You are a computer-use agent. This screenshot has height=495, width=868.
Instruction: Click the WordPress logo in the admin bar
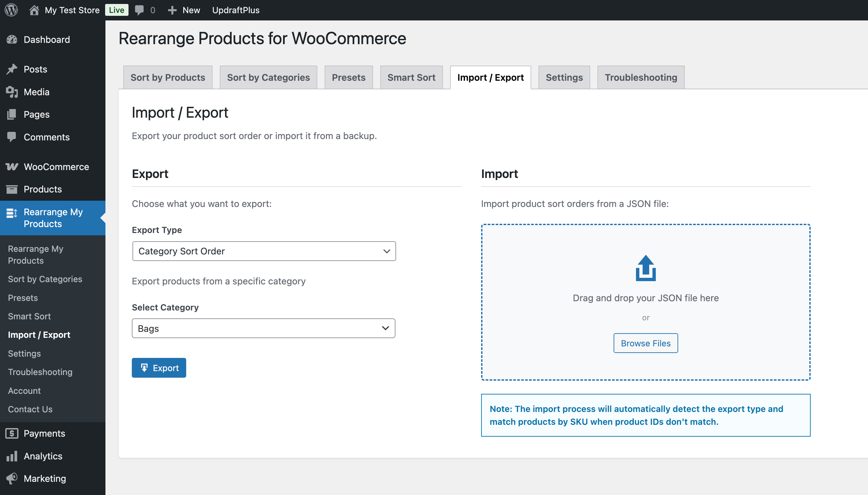click(x=11, y=10)
